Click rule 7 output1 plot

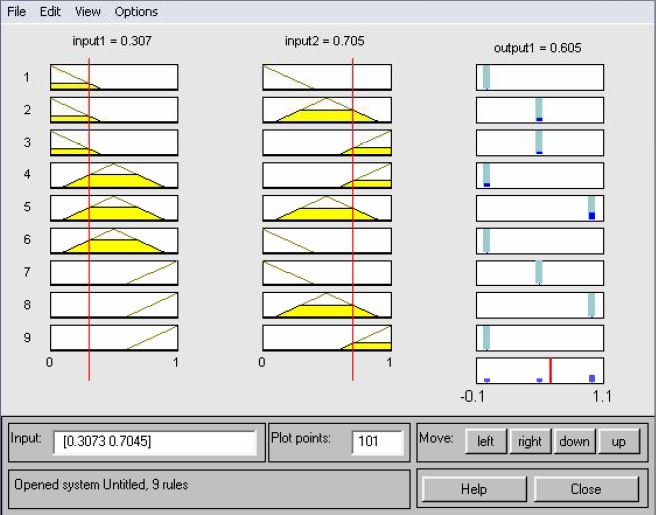coord(540,273)
